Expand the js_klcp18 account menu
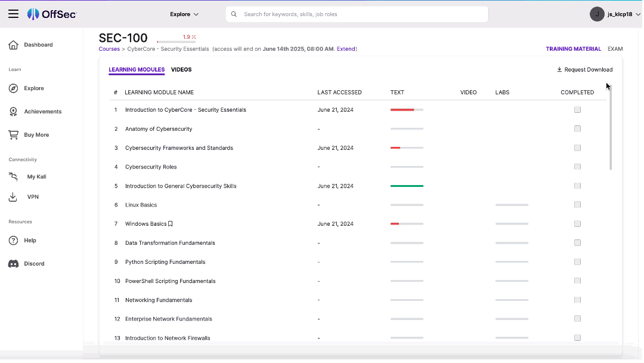Image resolution: width=644 pixels, height=363 pixels. tap(615, 14)
